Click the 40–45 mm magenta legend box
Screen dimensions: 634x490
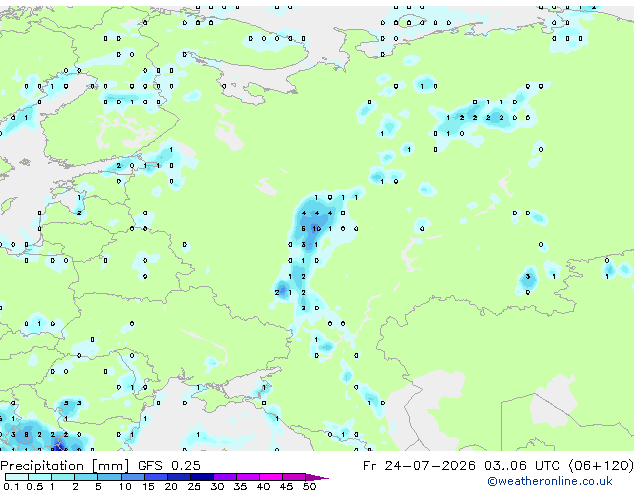[x=271, y=477]
